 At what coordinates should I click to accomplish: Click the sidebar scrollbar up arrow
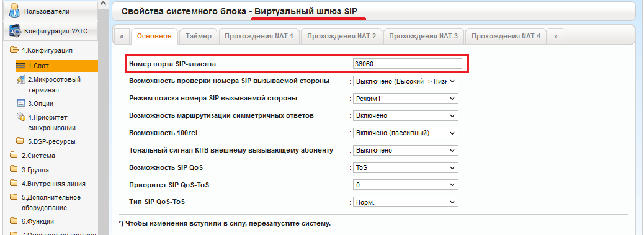tap(104, 3)
